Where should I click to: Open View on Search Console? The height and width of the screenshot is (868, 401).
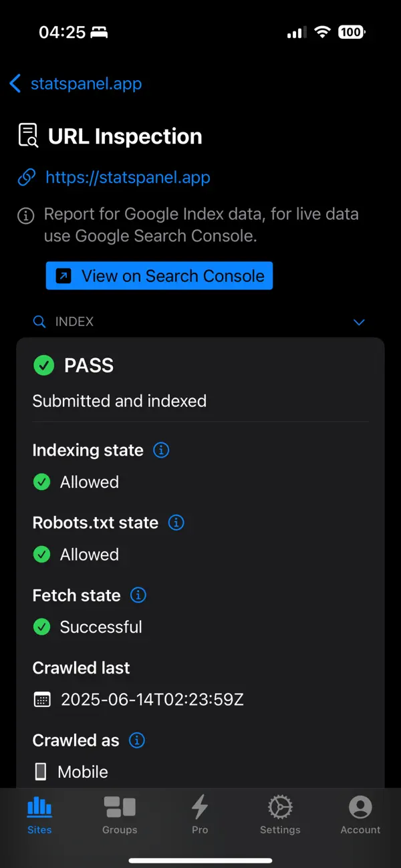click(159, 275)
